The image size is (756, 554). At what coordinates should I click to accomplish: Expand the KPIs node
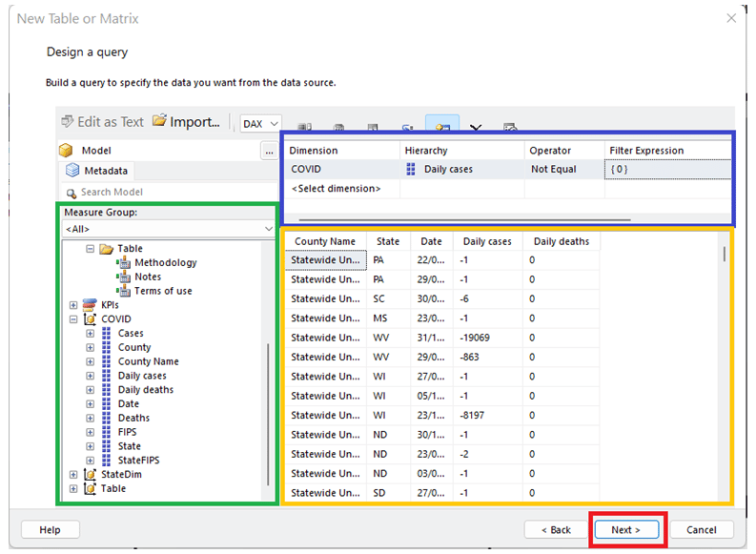[73, 305]
